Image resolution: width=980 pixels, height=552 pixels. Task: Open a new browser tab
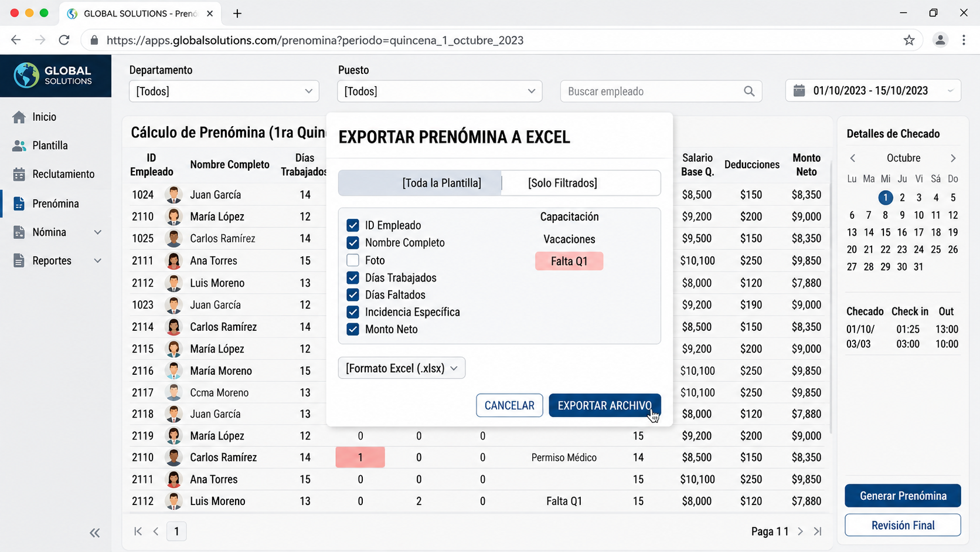(237, 13)
